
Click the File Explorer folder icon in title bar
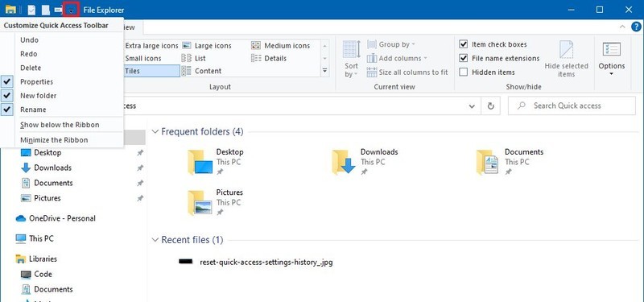[10, 10]
